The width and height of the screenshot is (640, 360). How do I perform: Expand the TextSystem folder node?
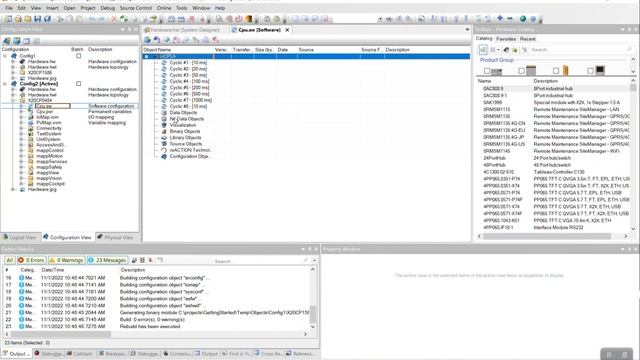(22, 134)
